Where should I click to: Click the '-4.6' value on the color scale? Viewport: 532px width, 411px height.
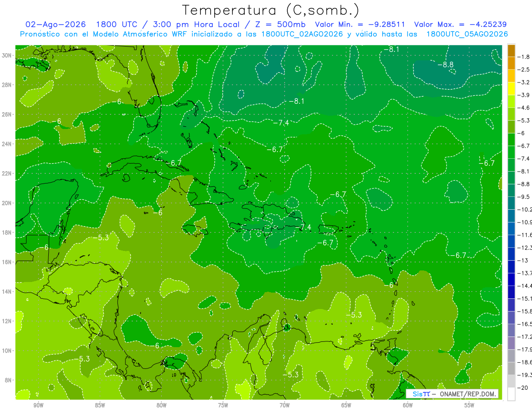524,108
